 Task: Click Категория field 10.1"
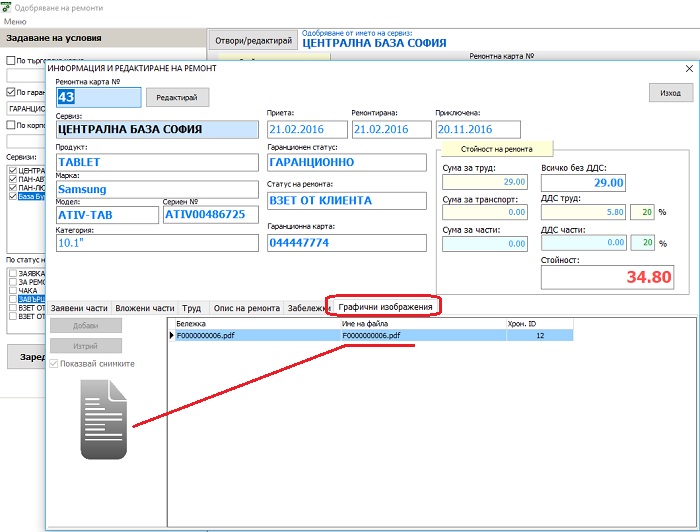(x=157, y=243)
